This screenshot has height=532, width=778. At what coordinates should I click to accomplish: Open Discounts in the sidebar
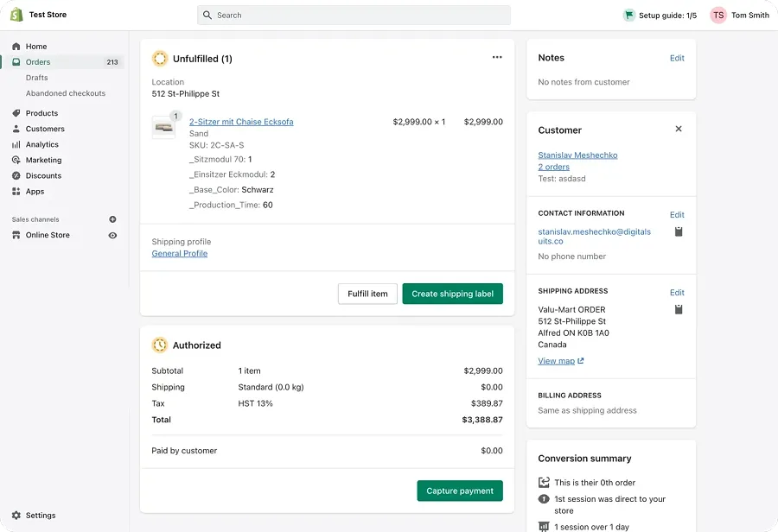pos(44,175)
